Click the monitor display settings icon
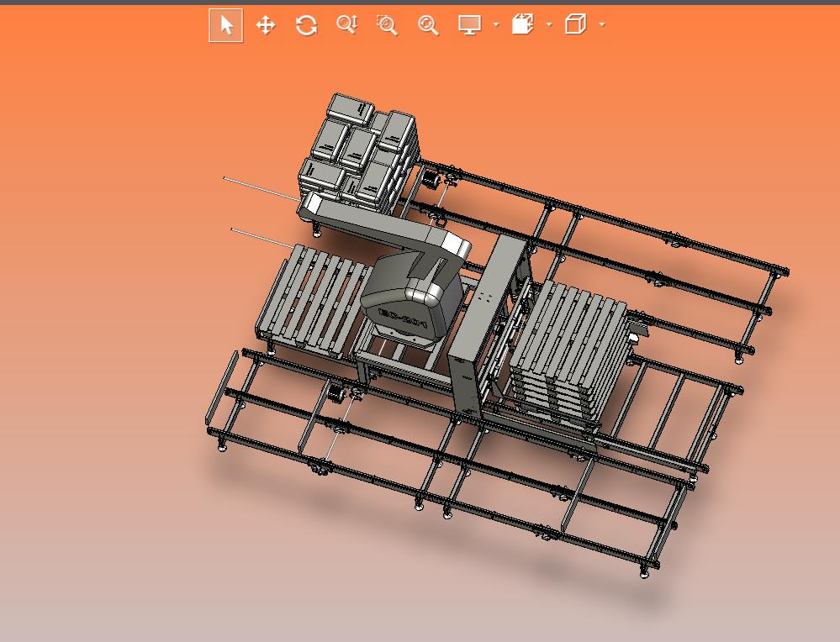 click(x=470, y=24)
